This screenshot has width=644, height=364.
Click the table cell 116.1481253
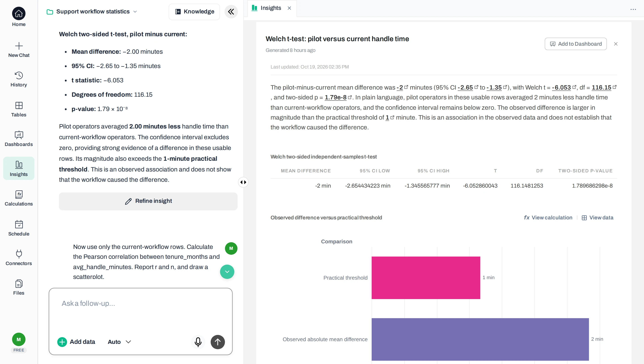coord(527,186)
